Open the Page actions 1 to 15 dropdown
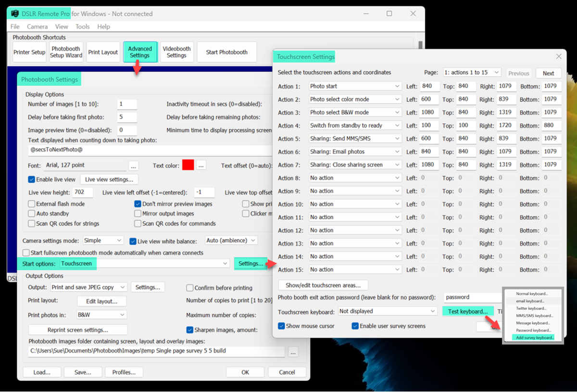577x392 pixels. tap(472, 73)
